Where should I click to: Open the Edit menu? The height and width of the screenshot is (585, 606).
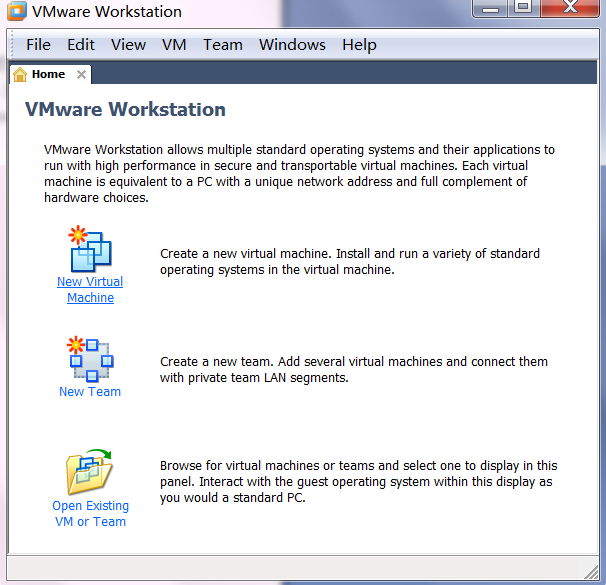pyautogui.click(x=81, y=45)
